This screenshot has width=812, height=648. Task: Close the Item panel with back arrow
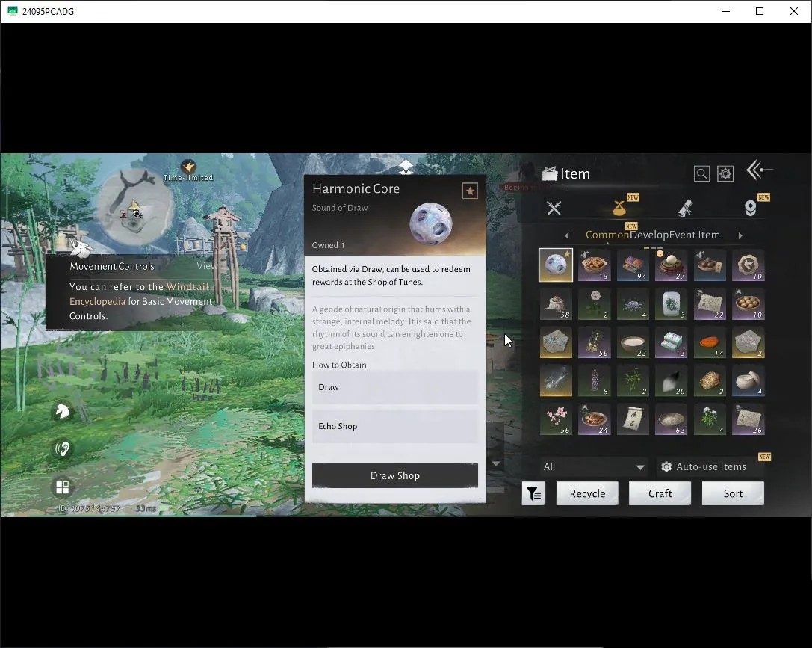point(759,170)
